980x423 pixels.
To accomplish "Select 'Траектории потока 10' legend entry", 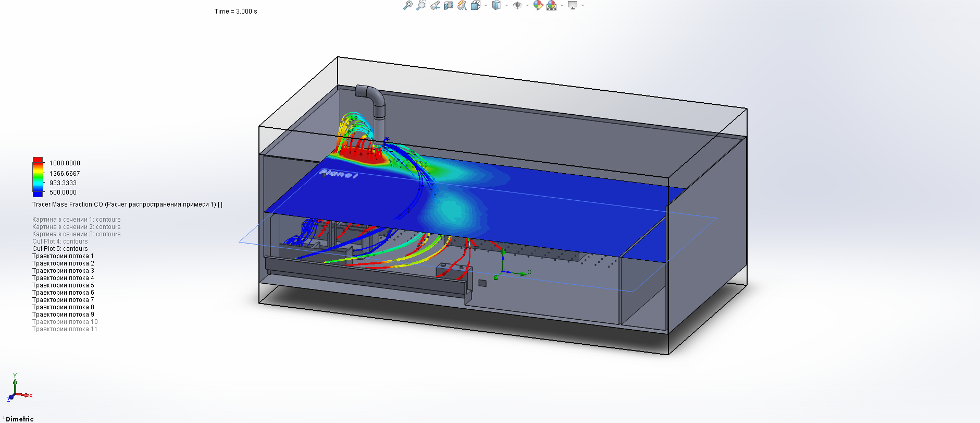I will 65,322.
